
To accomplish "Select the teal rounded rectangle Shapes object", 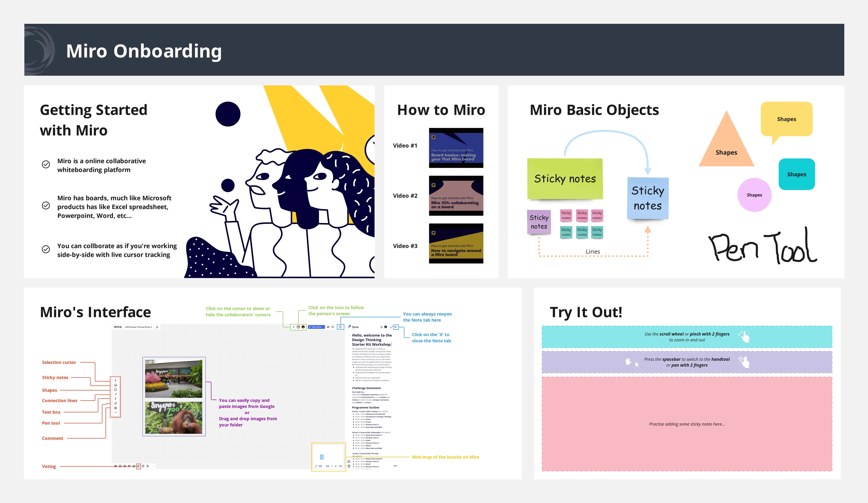I will 797,174.
